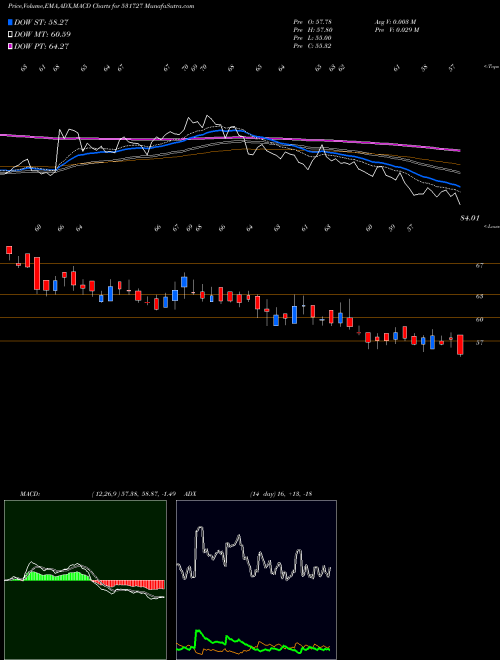Click the magenta DOW PT legend swatch

10,46
